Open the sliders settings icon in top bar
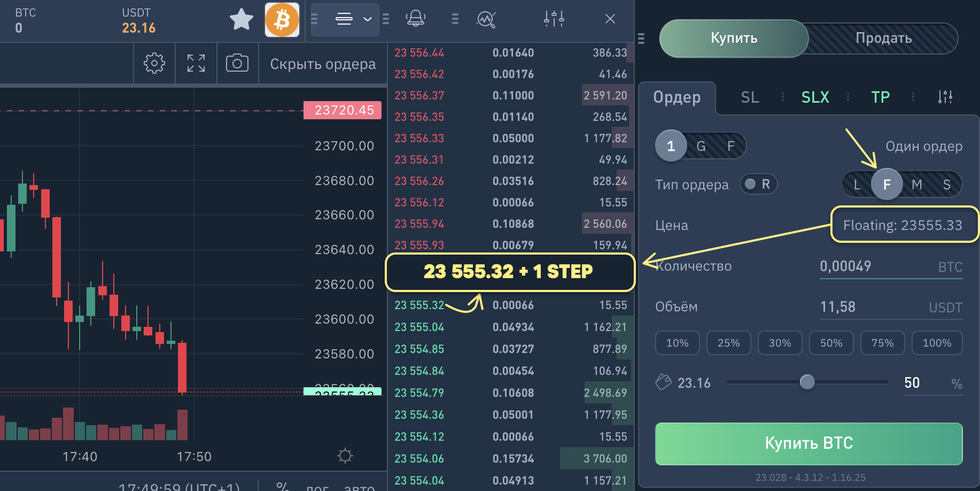980x491 pixels. [x=554, y=19]
